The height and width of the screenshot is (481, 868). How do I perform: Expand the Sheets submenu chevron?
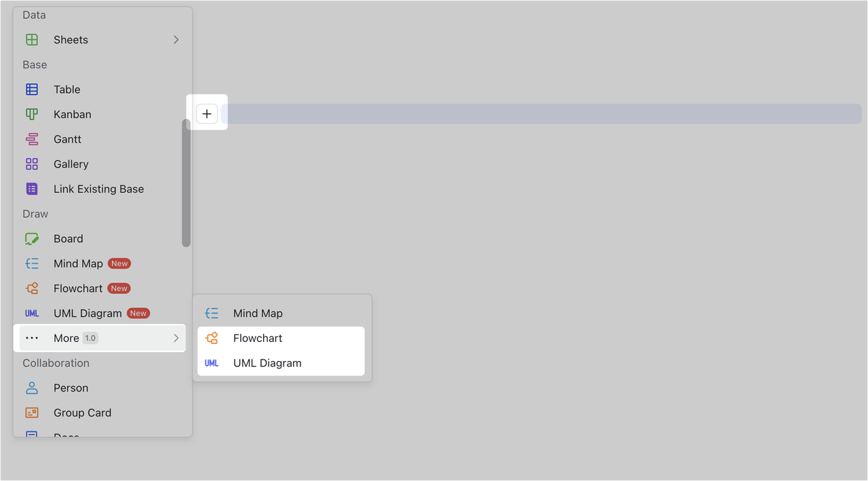176,39
